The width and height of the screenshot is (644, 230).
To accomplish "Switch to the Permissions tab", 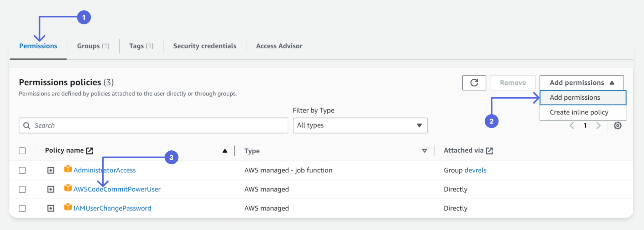I will tap(38, 46).
